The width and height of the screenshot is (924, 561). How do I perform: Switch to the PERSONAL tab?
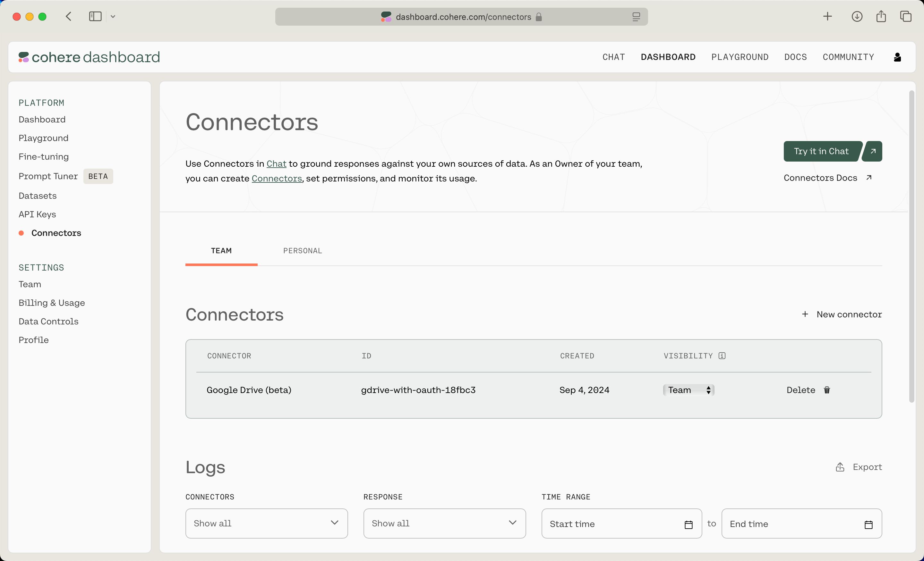(303, 251)
